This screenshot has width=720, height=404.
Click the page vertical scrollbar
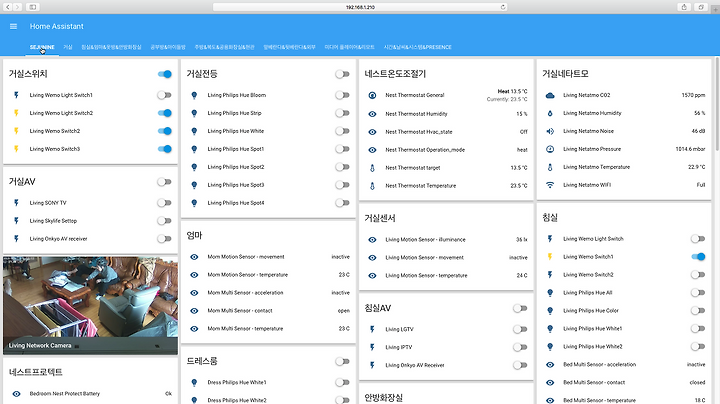717,105
